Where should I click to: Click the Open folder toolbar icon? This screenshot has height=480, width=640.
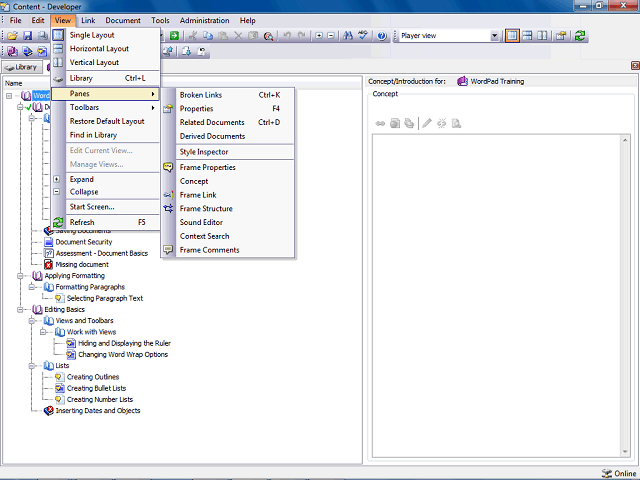(12, 36)
